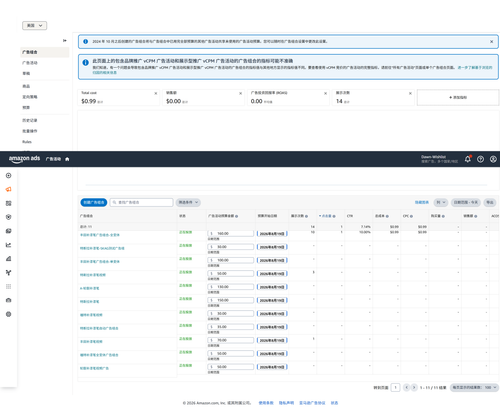Remove the Total cost metric card

point(156,93)
